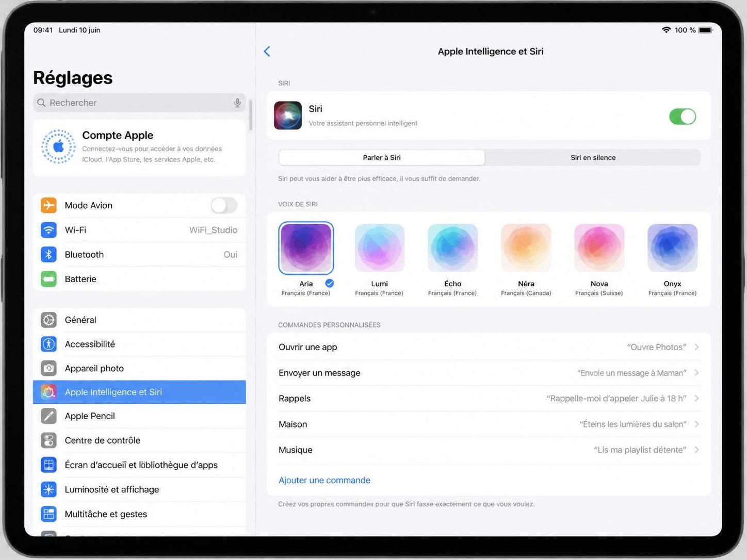This screenshot has height=560, width=747.
Task: Click the Siri app icon
Action: coord(288,116)
